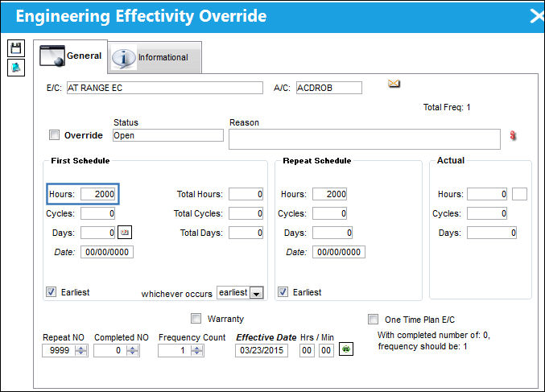545x392 pixels.
Task: Switch to the General tab
Action: pyautogui.click(x=71, y=56)
